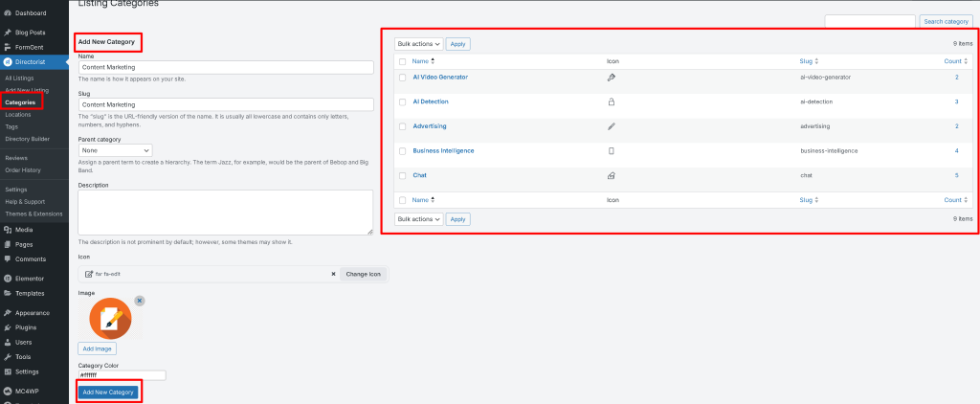Expand the bottom Bulk actions dropdown
Viewport: 980px width, 404px height.
[419, 219]
